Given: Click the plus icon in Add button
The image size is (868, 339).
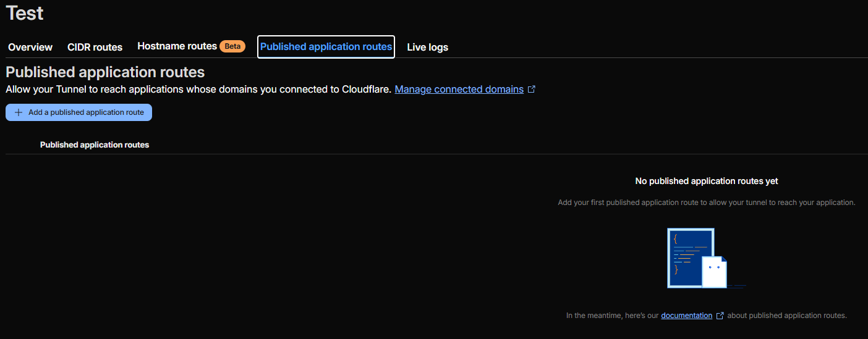Looking at the screenshot, I should click(19, 112).
